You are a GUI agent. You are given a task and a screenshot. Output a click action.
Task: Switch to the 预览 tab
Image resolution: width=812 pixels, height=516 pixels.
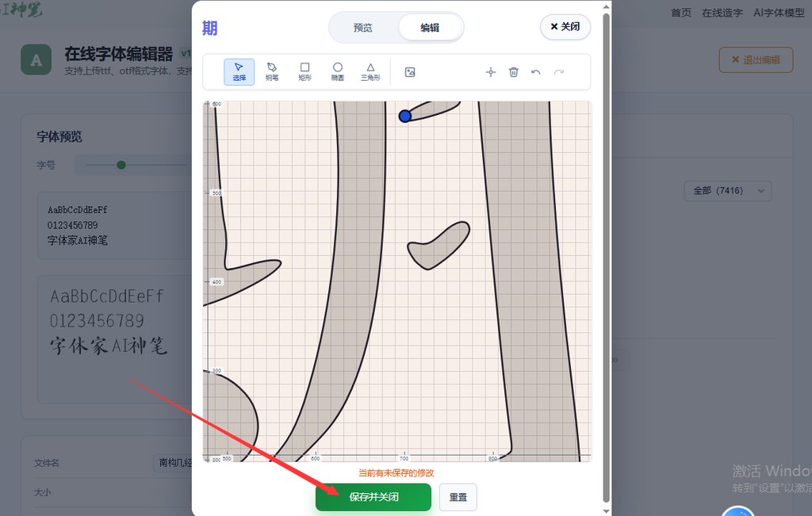click(362, 28)
